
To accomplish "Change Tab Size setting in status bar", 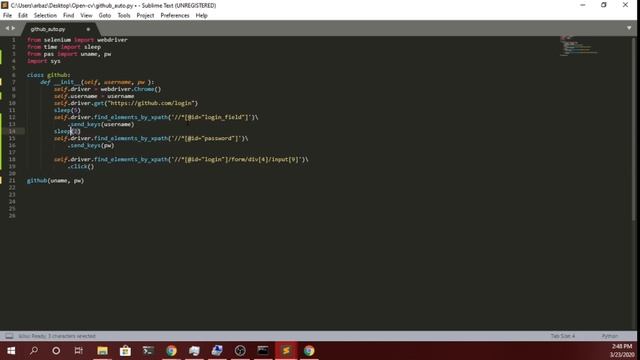I will tap(562, 336).
